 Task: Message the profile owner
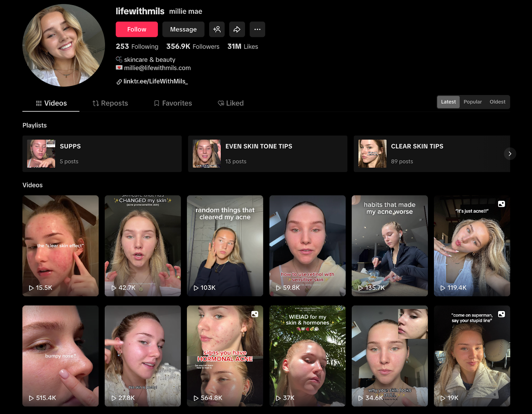(x=183, y=29)
